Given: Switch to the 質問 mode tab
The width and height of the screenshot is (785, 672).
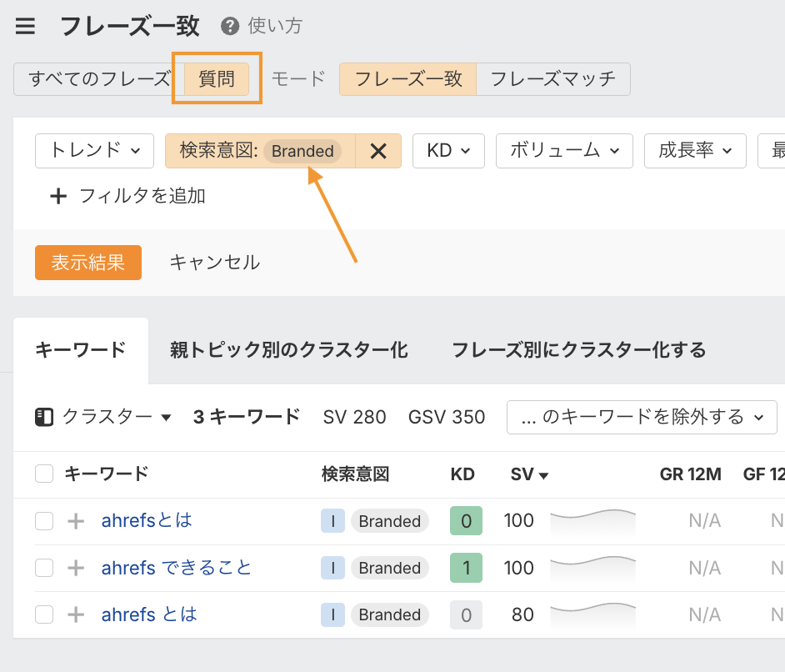Looking at the screenshot, I should (x=216, y=78).
